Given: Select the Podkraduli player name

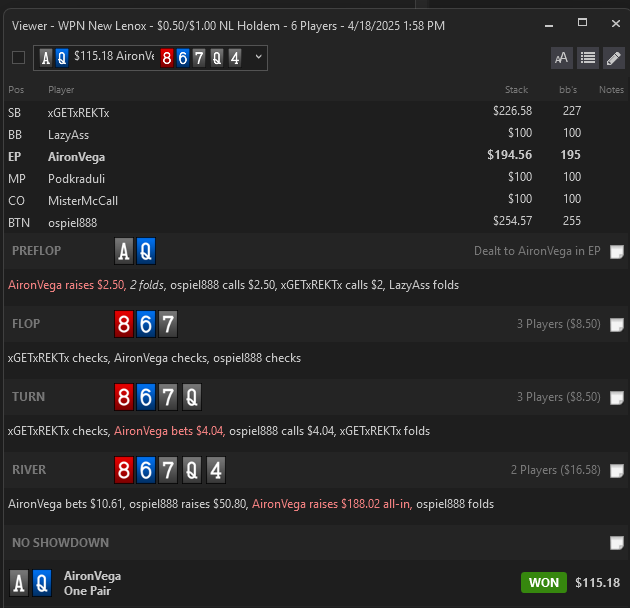Looking at the screenshot, I should [76, 178].
